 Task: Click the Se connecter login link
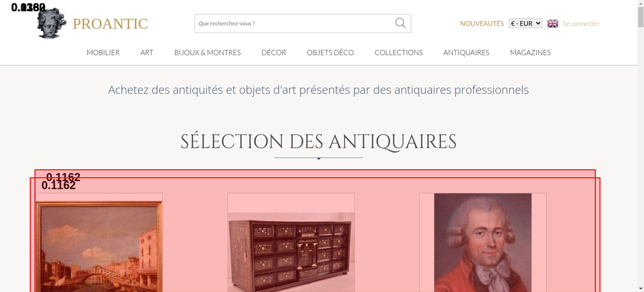point(581,23)
